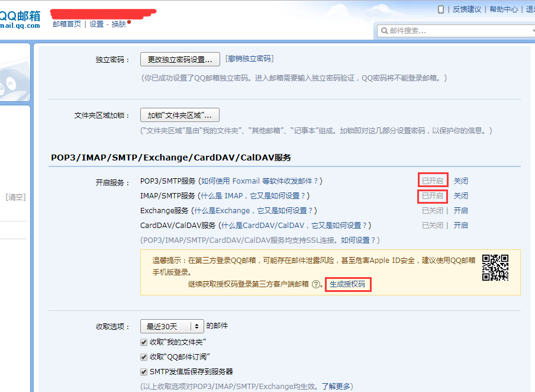
Task: Click 开启 for Exchange service
Action: [x=460, y=210]
